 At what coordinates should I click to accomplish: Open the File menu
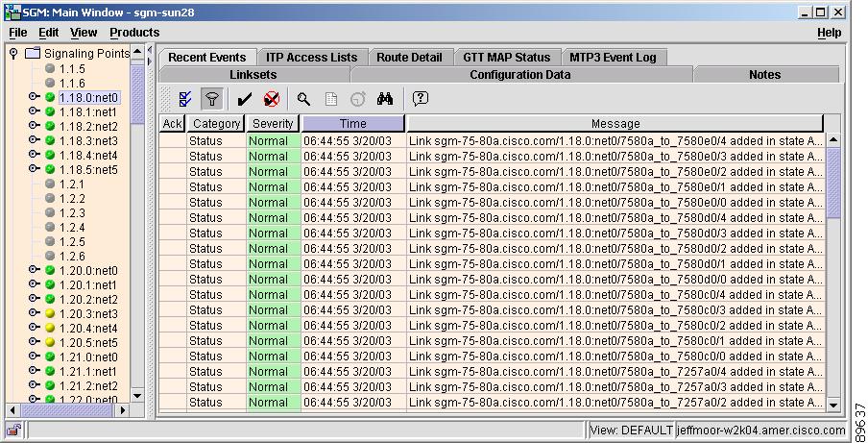click(17, 33)
